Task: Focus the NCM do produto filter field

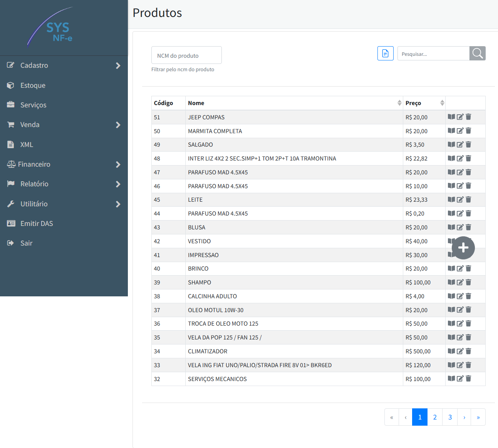Action: point(186,55)
